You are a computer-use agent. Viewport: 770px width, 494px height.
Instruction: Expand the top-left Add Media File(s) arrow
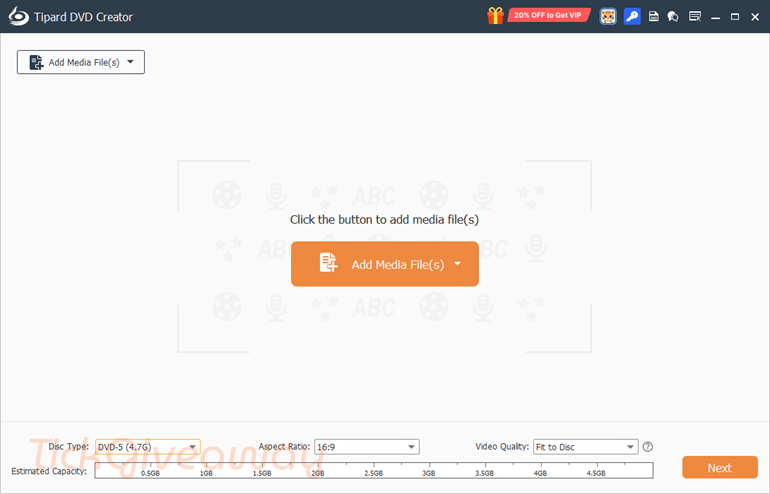click(131, 62)
